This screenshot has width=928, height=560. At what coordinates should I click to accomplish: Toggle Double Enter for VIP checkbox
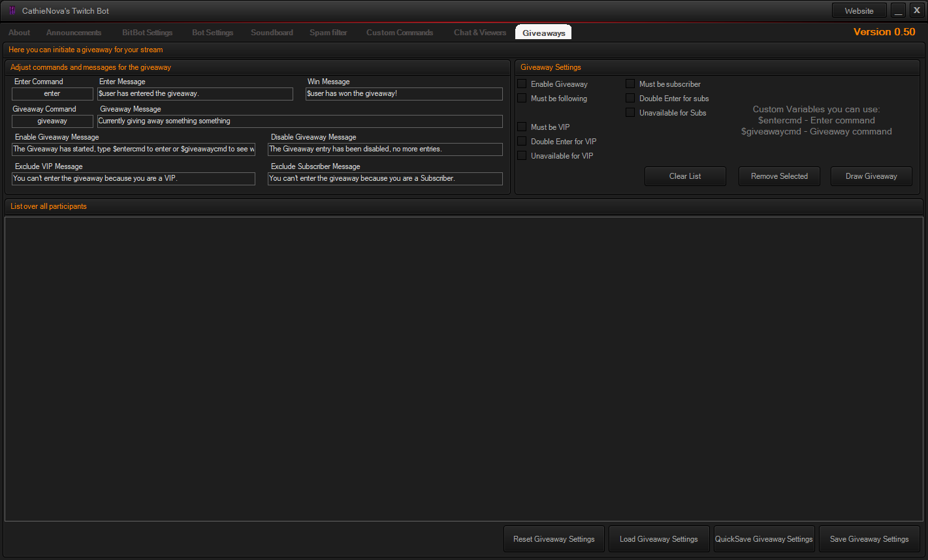click(x=522, y=141)
